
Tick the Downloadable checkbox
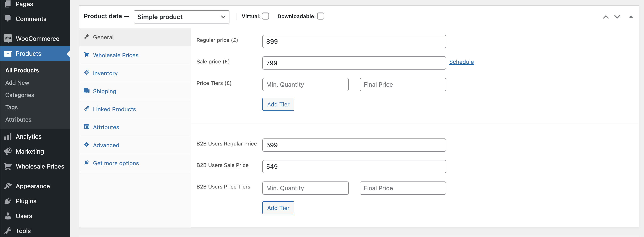(x=320, y=16)
